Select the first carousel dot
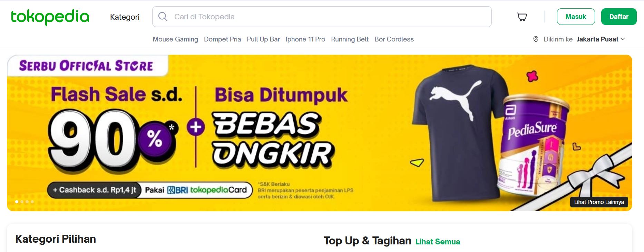This screenshot has height=252, width=644. [17, 202]
